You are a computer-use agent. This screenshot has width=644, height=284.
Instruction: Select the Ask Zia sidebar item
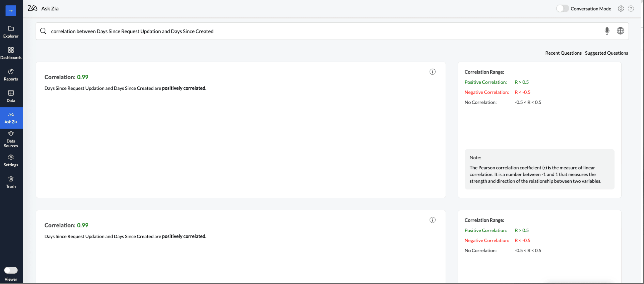click(x=11, y=118)
